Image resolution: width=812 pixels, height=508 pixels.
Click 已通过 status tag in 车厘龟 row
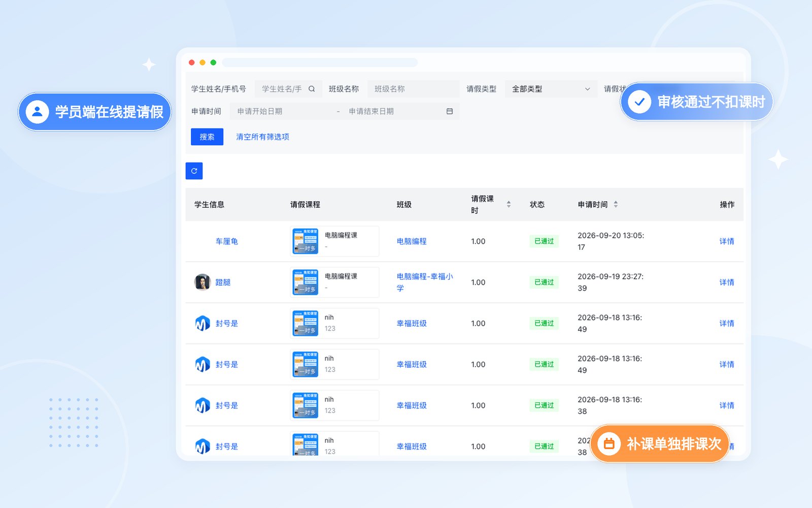544,241
